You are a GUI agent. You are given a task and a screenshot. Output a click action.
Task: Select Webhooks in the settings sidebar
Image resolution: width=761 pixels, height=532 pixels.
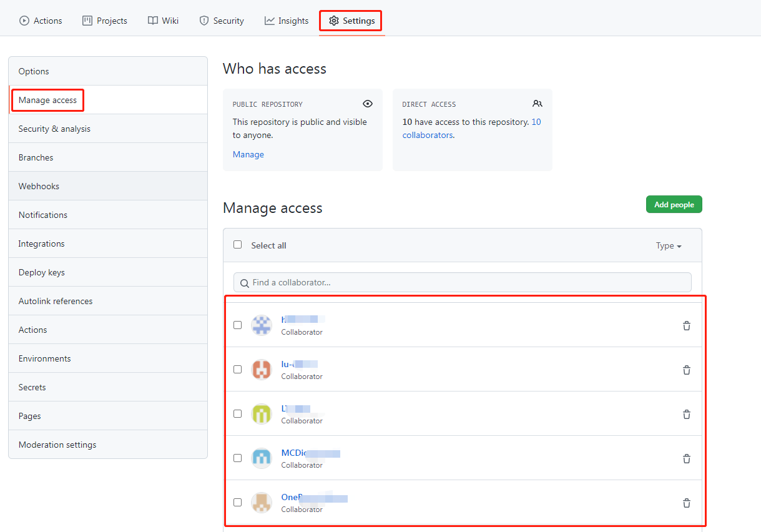(x=39, y=185)
